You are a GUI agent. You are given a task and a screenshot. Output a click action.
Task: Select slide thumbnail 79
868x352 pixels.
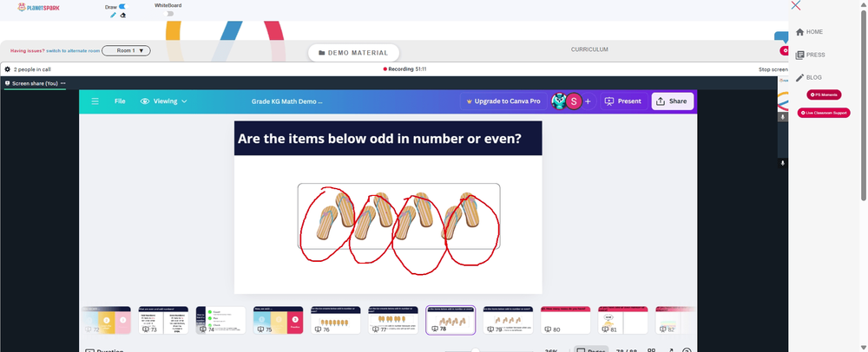508,320
